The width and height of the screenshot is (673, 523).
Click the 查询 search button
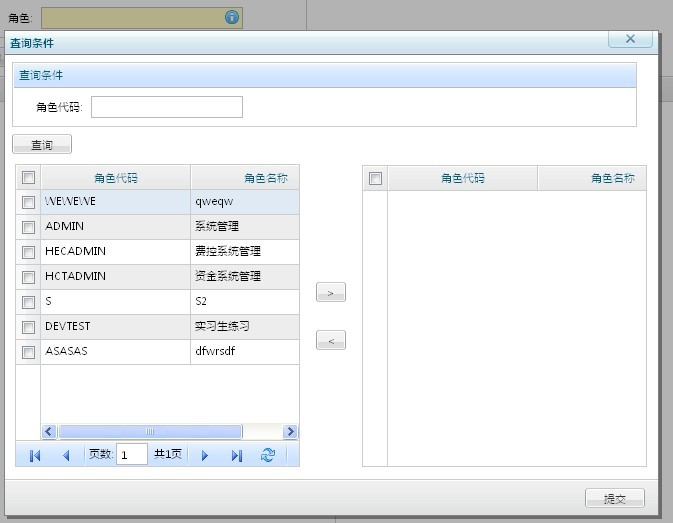(42, 145)
